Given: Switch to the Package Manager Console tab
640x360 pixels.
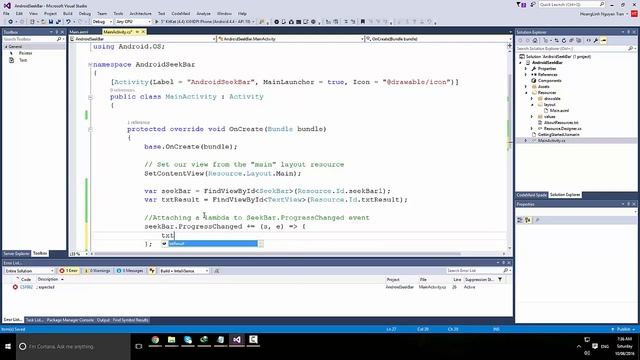Looking at the screenshot, I should [x=70, y=320].
